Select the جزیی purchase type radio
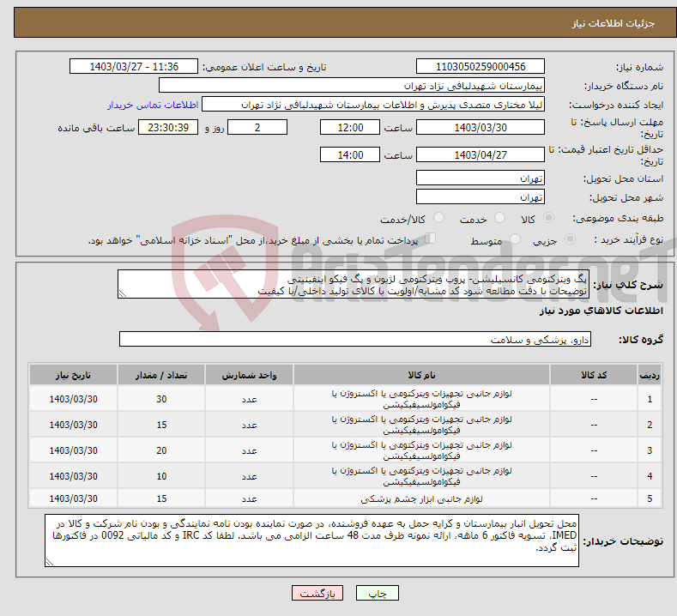The height and width of the screenshot is (616, 677). pos(570,239)
